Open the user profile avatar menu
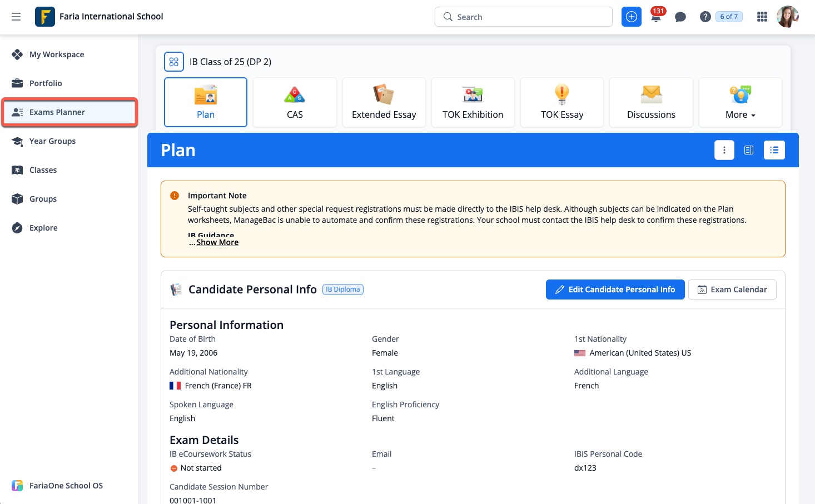This screenshot has width=815, height=504. pos(787,17)
